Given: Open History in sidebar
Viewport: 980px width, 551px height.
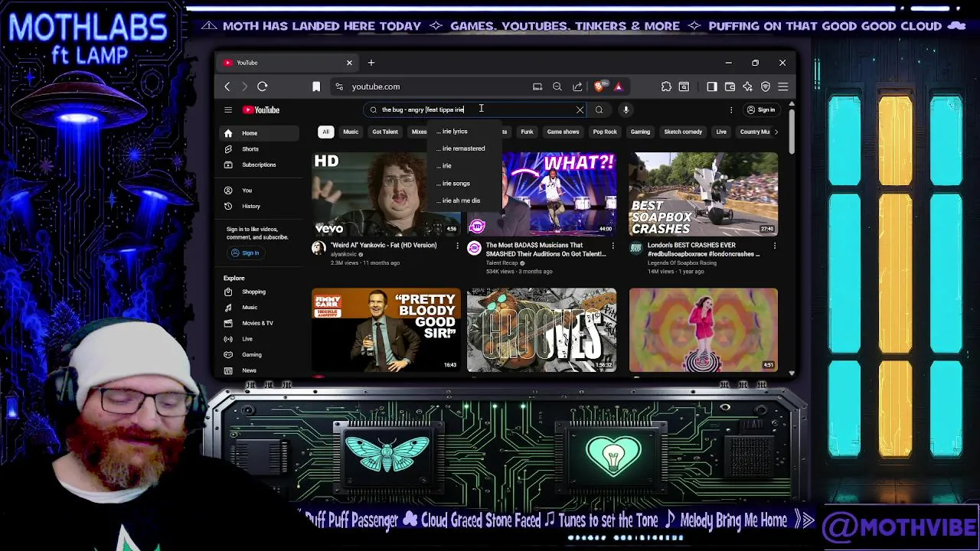Looking at the screenshot, I should click(260, 206).
